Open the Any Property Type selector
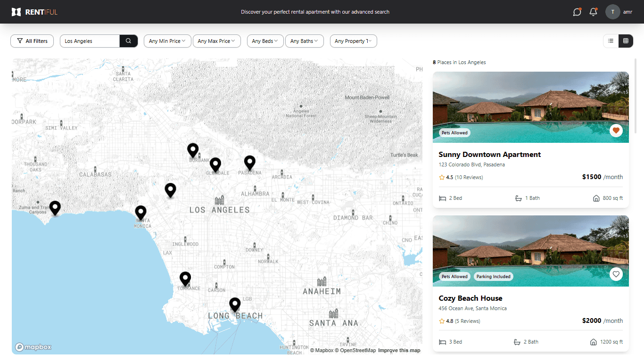This screenshot has width=644, height=362. click(x=353, y=41)
